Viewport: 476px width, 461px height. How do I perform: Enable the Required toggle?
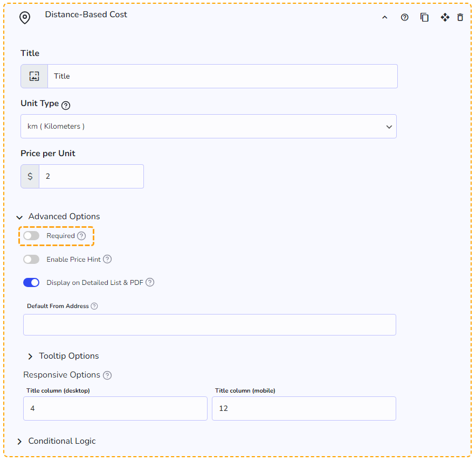tap(31, 236)
